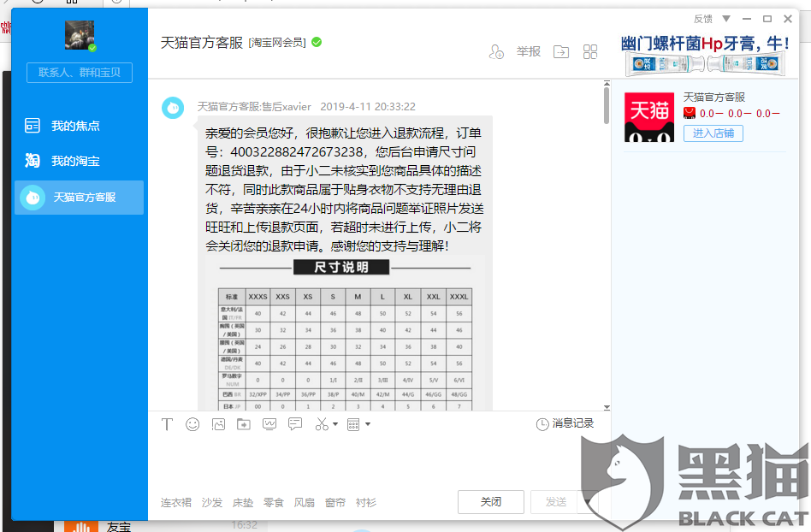
Task: Click the user profile avatar
Action: coord(80,35)
